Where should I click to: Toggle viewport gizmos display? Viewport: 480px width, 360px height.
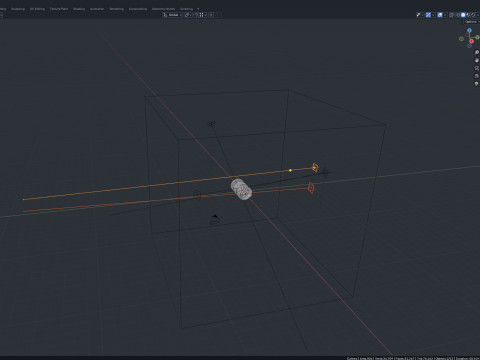pyautogui.click(x=428, y=15)
